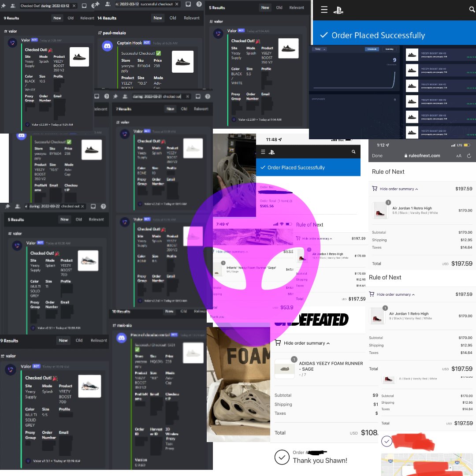Open the Yeezy 700 thumbnail in the 5 Results 2022-03-22 panel
This screenshot has height=476, width=476.
(88, 260)
